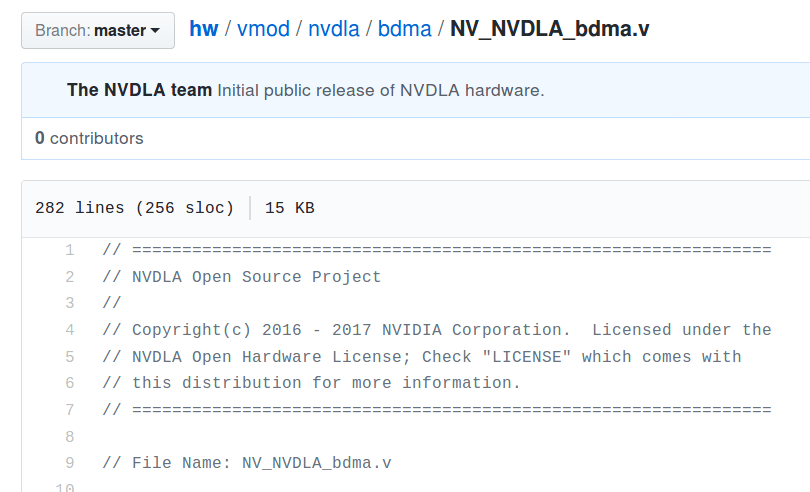
Task: Open the Branch: master dropdown
Action: [98, 30]
